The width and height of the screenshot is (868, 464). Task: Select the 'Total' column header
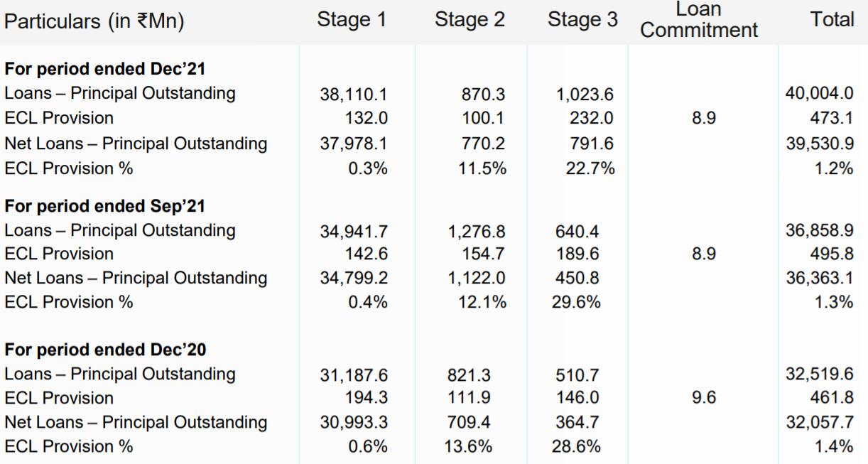point(832,20)
